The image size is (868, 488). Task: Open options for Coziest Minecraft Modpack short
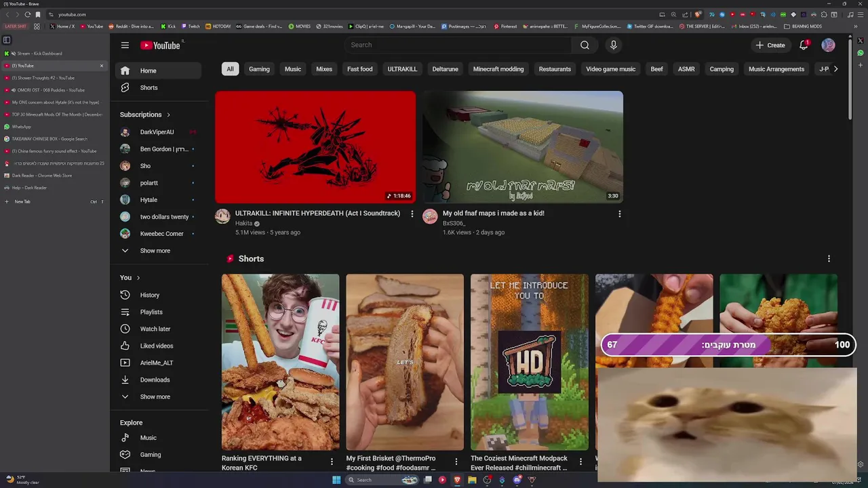pos(580,462)
